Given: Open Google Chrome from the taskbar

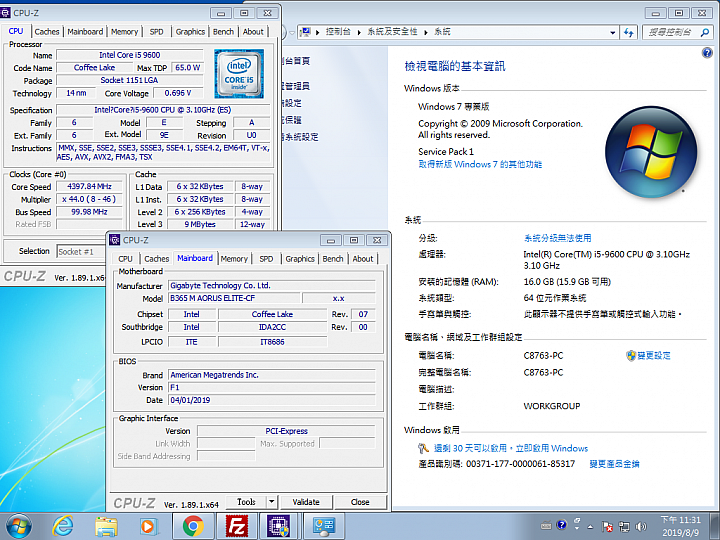Looking at the screenshot, I should coord(193,526).
